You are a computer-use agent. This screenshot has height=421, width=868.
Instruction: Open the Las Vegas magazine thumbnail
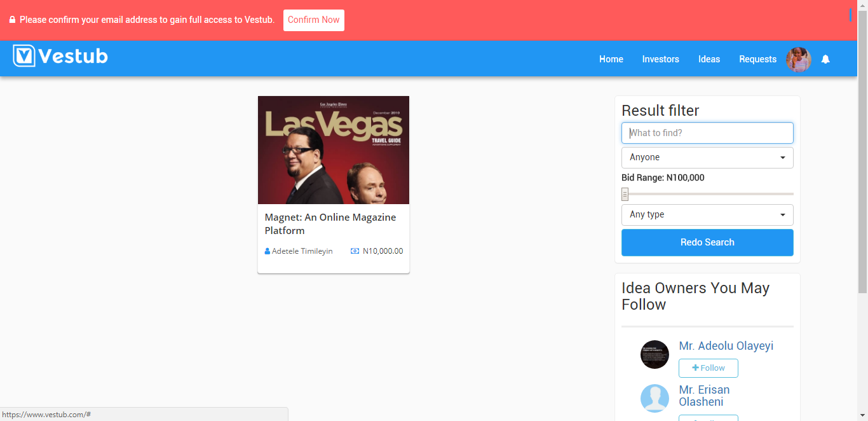coord(334,150)
